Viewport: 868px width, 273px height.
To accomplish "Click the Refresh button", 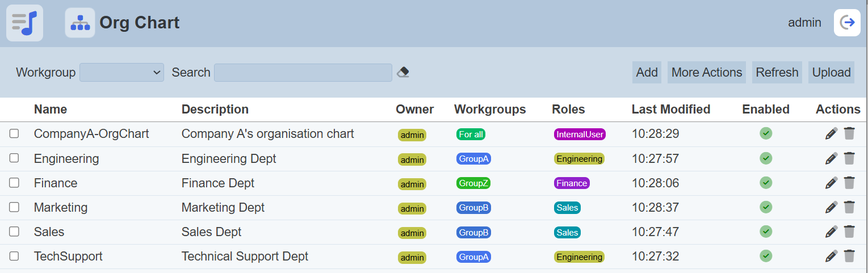I will tap(777, 73).
